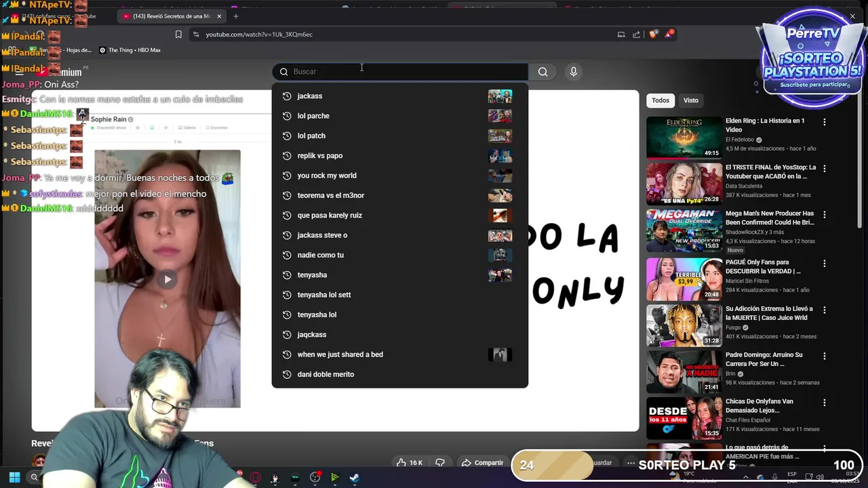Choose the replik vs papo suggestion
The height and width of the screenshot is (488, 868).
click(400, 156)
